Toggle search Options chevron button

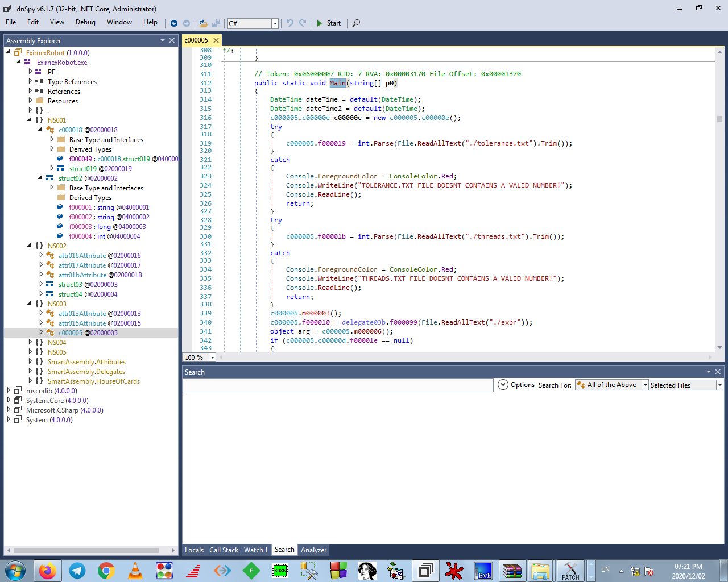point(503,385)
